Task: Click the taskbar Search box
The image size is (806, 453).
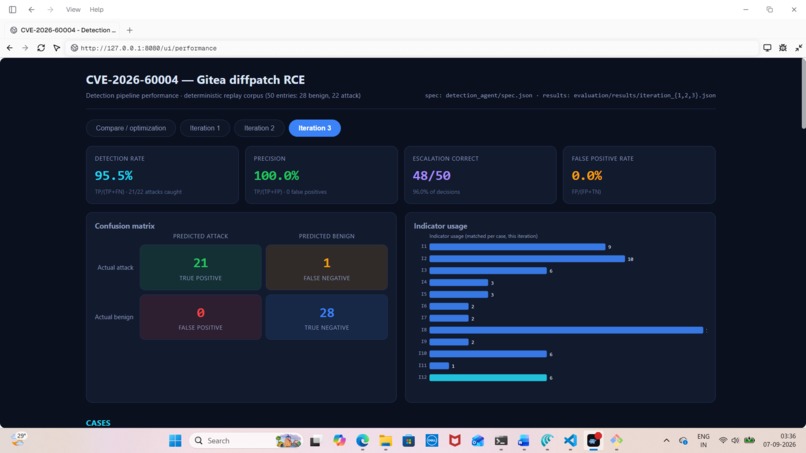Action: point(247,441)
